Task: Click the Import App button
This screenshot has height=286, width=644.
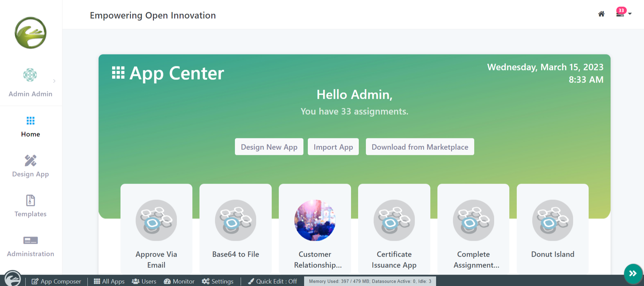Action: click(x=333, y=147)
